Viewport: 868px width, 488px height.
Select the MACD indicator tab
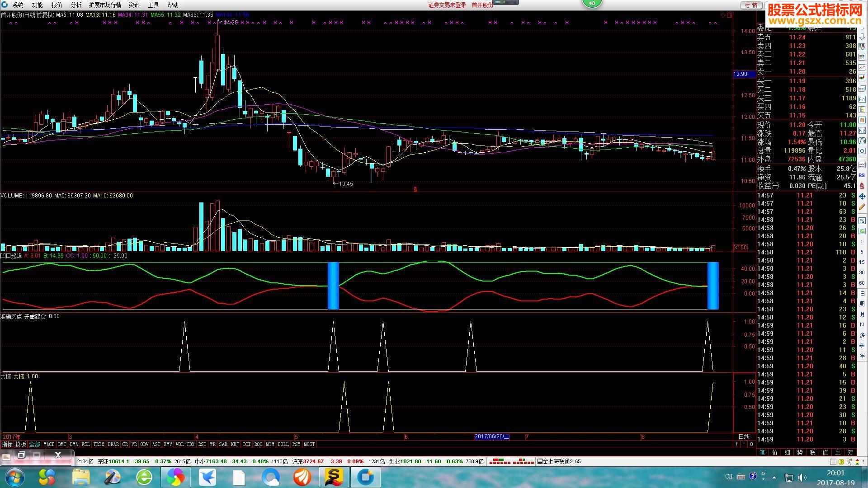tap(49, 445)
